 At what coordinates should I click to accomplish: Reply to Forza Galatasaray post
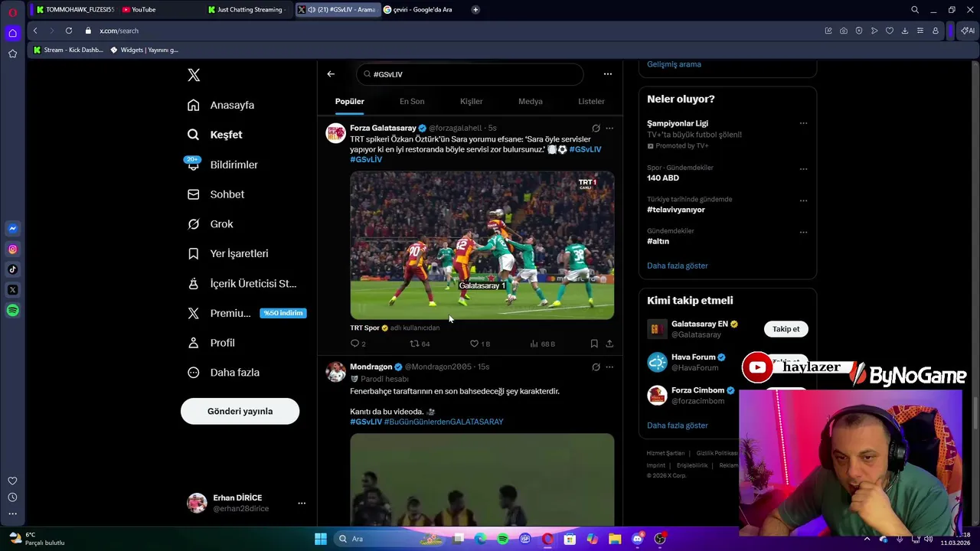[x=358, y=344]
